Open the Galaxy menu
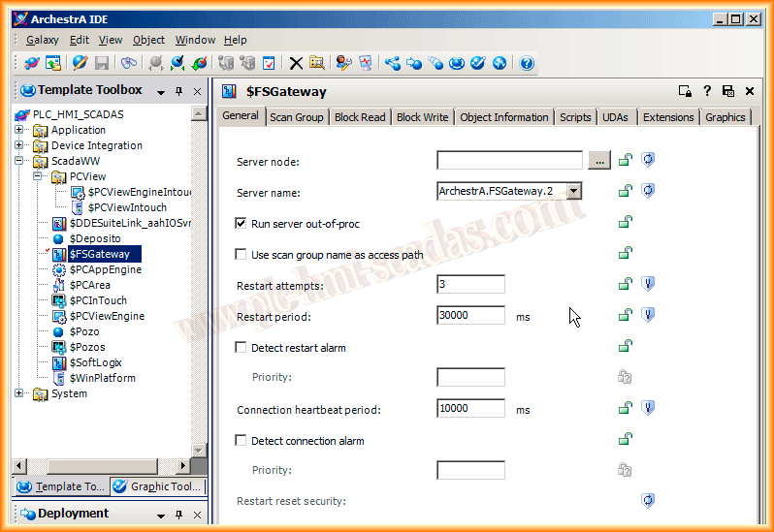 (x=43, y=40)
